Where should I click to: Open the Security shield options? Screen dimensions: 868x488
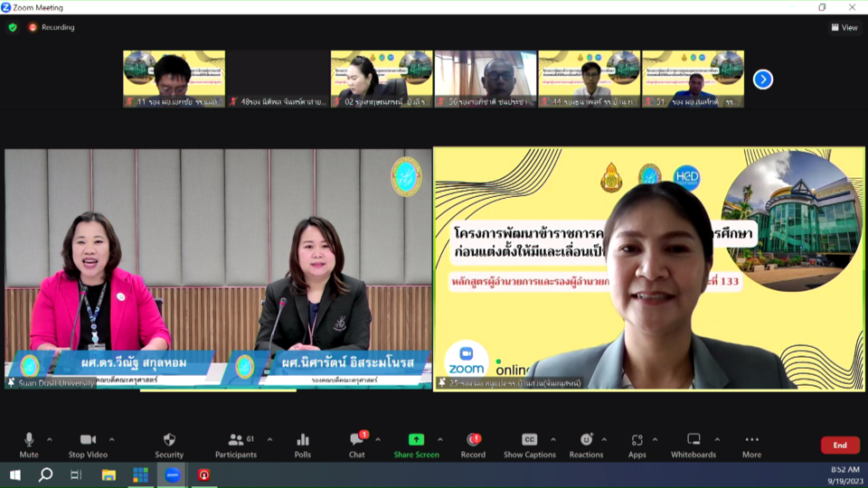point(169,444)
